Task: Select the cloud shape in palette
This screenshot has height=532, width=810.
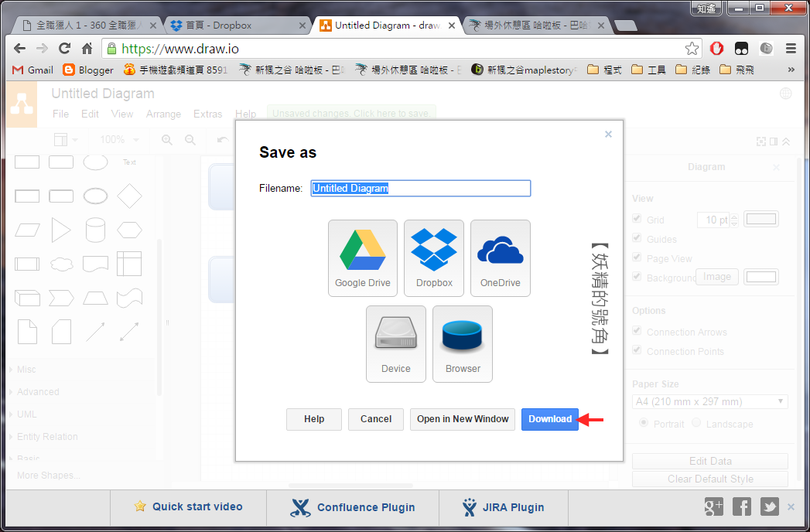Action: (x=61, y=264)
